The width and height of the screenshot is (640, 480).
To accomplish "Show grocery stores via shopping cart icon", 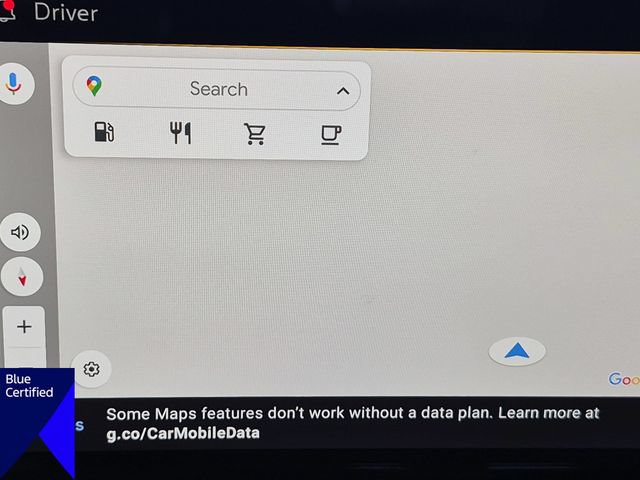I will (x=255, y=133).
